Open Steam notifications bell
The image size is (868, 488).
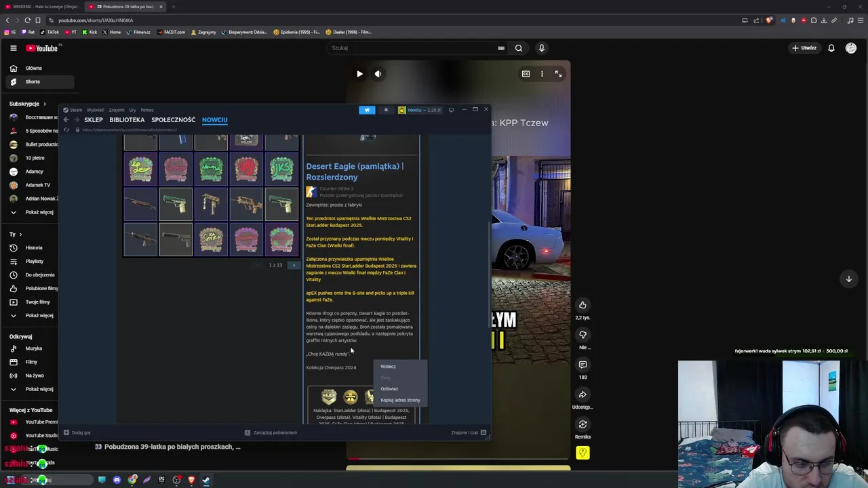click(x=386, y=110)
